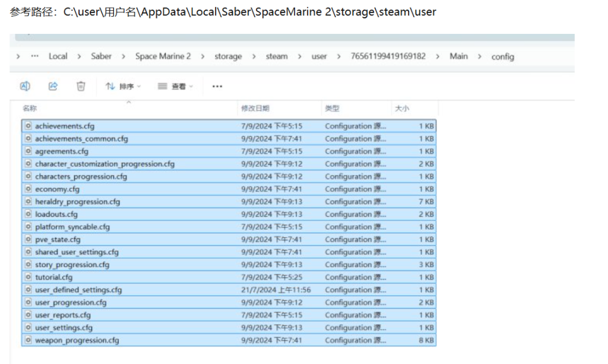Click the Delete trash icon
Viewport: 608px width, 364px height.
click(x=81, y=86)
